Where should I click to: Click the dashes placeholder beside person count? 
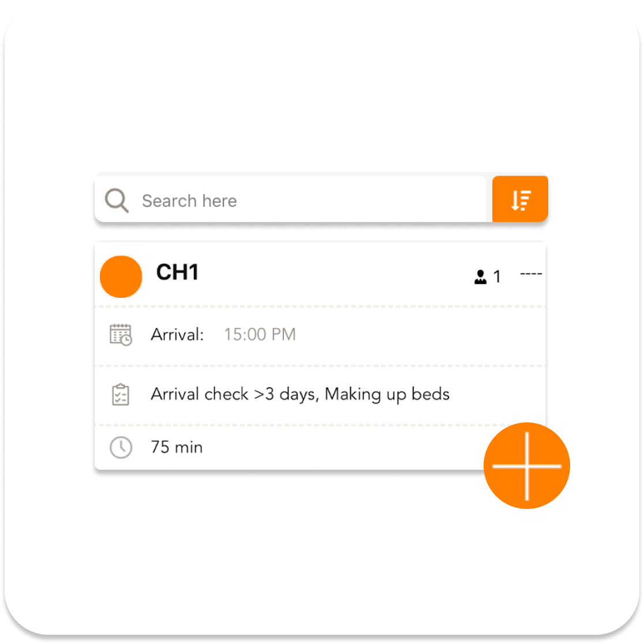(531, 274)
